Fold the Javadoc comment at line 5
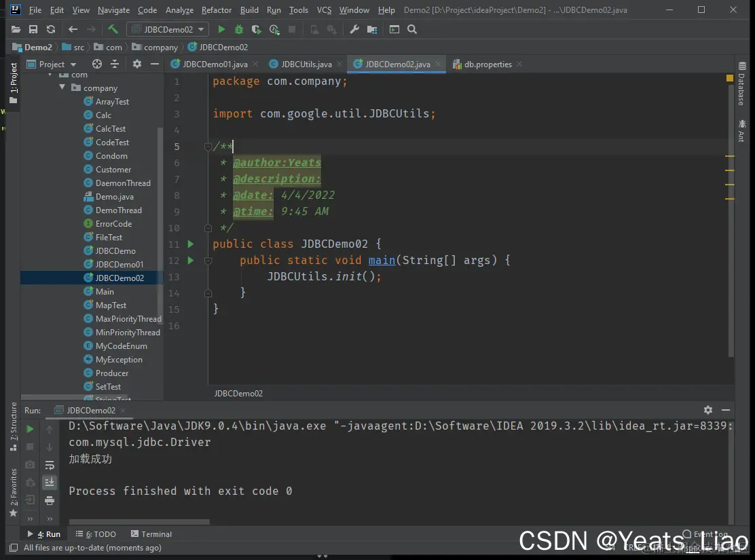The width and height of the screenshot is (755, 560). click(x=208, y=147)
